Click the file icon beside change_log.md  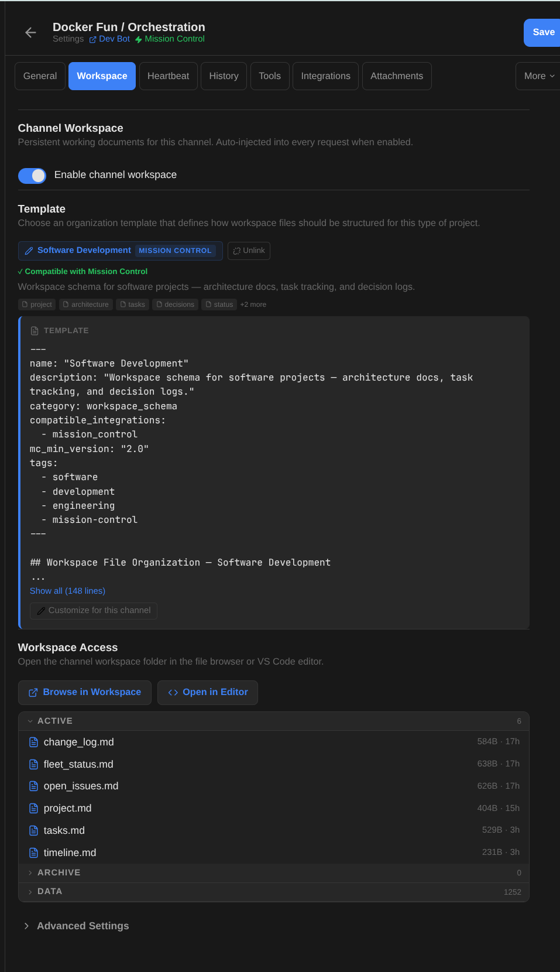coord(34,742)
